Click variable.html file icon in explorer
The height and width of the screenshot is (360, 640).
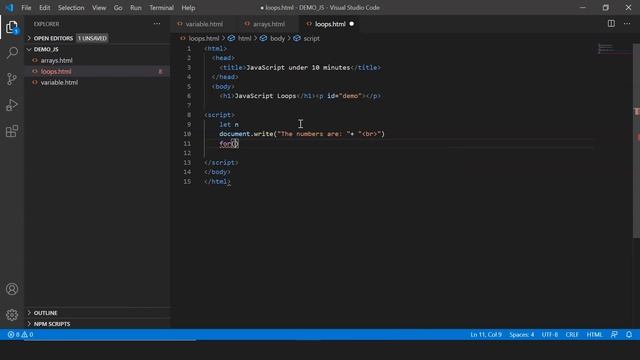coord(35,82)
